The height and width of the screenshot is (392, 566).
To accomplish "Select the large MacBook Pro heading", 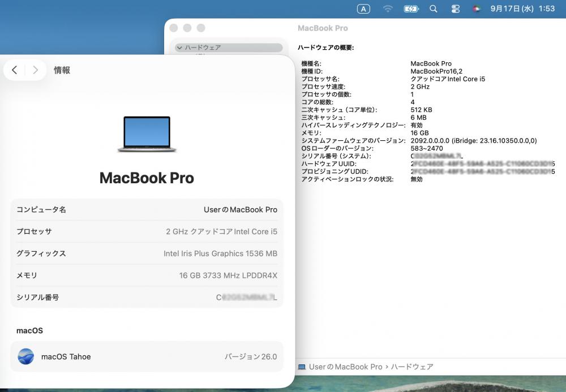I will 147,178.
